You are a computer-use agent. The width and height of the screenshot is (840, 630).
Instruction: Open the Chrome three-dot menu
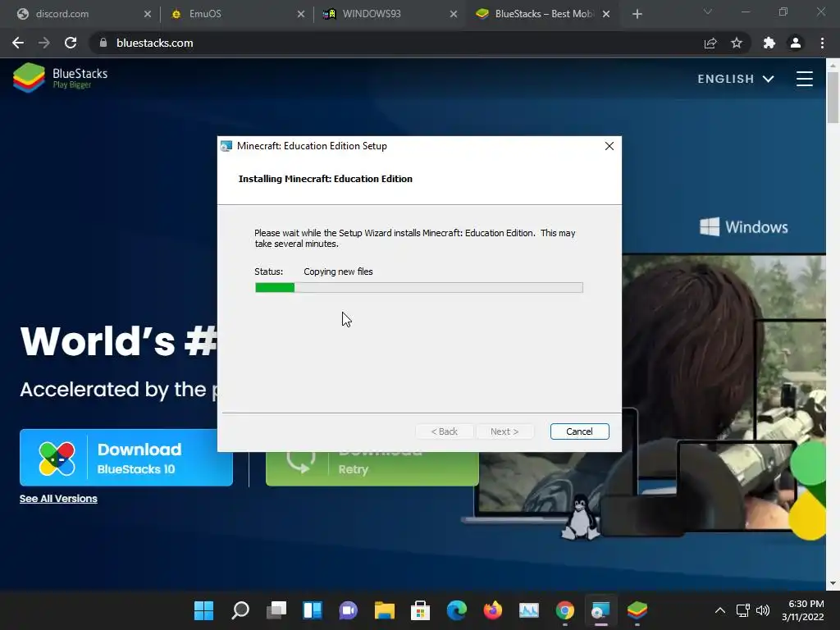(x=822, y=43)
